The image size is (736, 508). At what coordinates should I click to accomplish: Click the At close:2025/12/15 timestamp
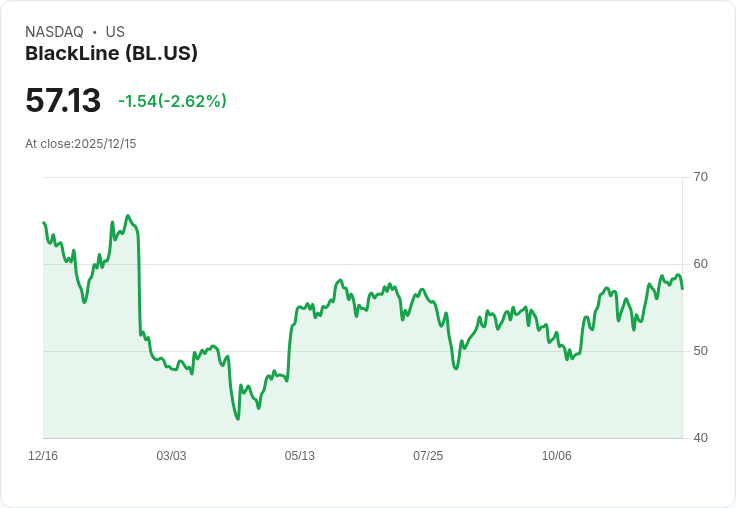[81, 144]
